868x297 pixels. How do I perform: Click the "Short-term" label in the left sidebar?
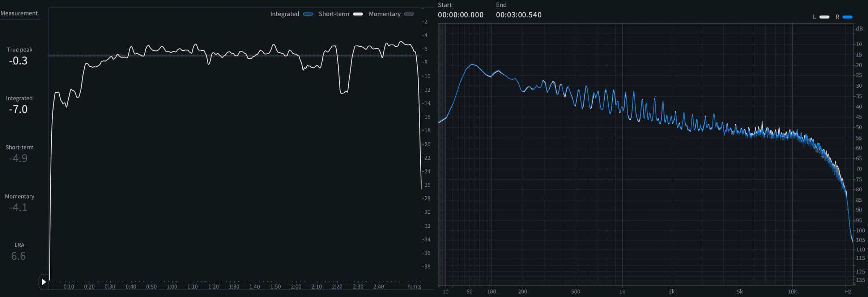[20, 147]
